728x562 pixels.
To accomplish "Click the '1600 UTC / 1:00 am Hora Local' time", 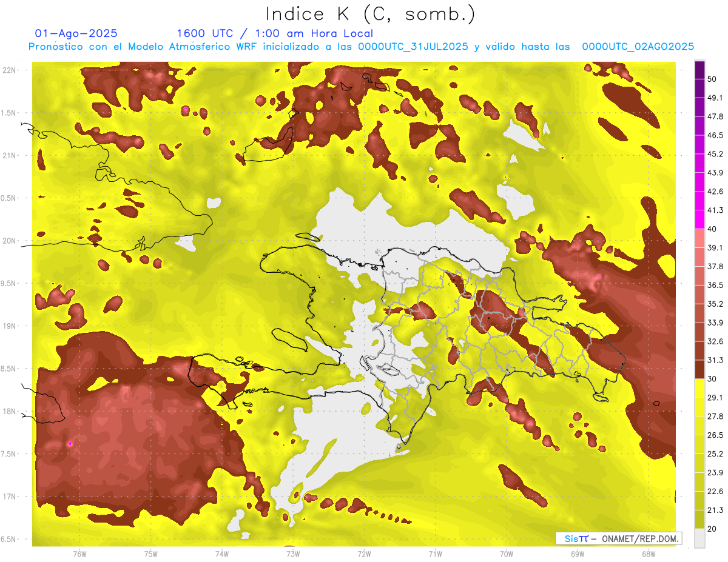I will point(275,33).
